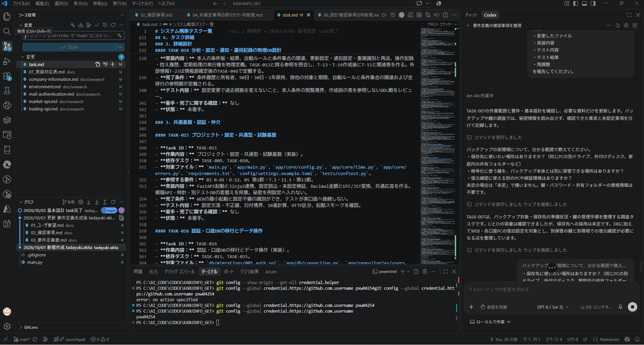This screenshot has height=345, width=644.
Task: Stop the Codex response with stop button
Action: [633, 307]
